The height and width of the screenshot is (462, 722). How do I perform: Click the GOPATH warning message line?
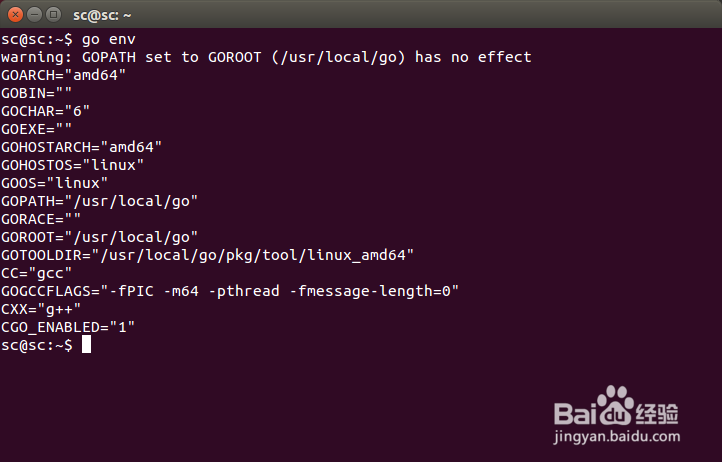[266, 57]
